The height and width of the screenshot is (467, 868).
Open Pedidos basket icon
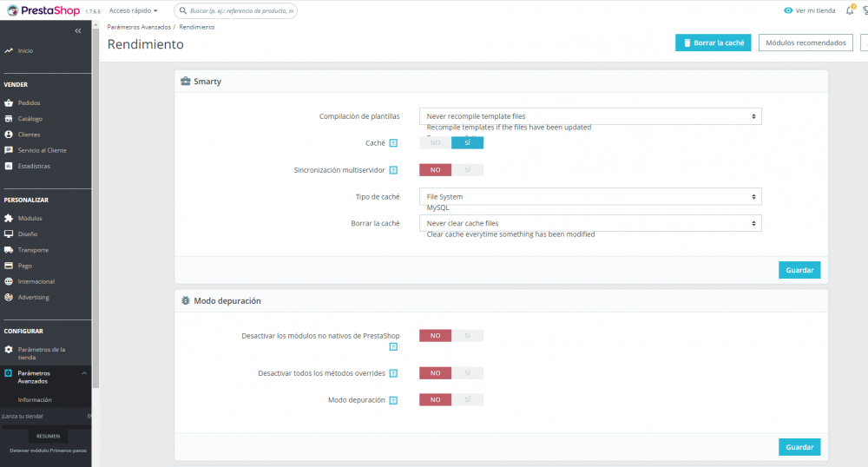pos(9,103)
